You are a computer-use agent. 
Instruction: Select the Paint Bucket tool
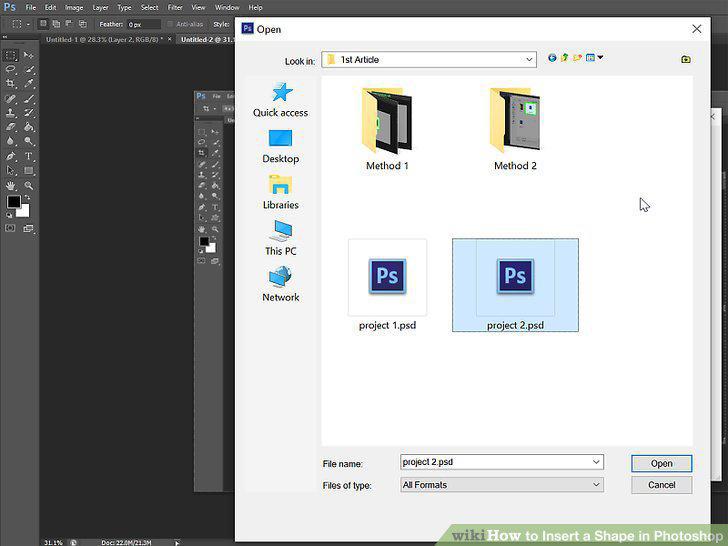(x=29, y=127)
